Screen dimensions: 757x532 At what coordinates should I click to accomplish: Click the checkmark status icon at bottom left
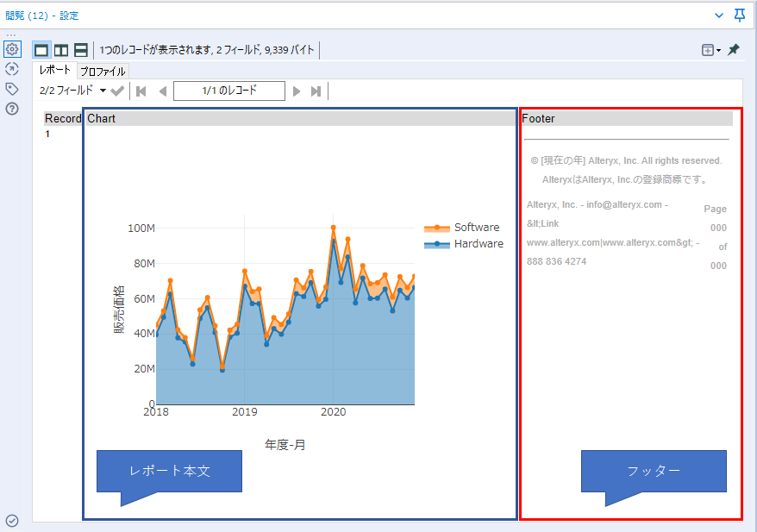click(12, 520)
